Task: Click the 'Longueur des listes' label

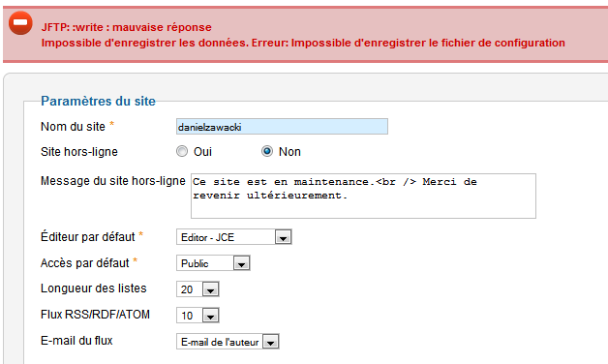Action: tap(94, 288)
